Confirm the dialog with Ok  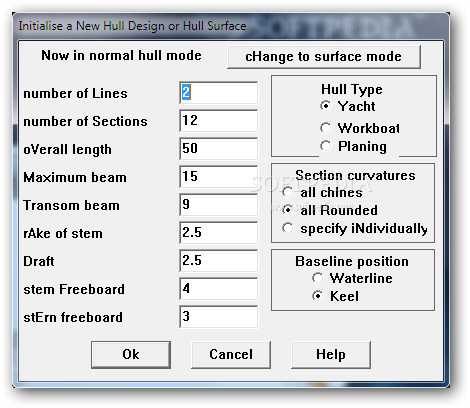point(131,355)
